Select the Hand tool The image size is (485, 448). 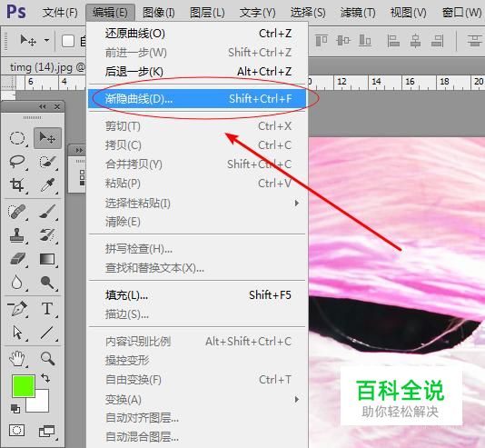[17, 359]
